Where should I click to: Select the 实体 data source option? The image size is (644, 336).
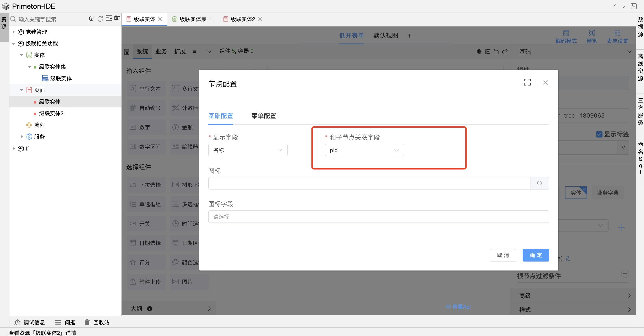click(576, 193)
